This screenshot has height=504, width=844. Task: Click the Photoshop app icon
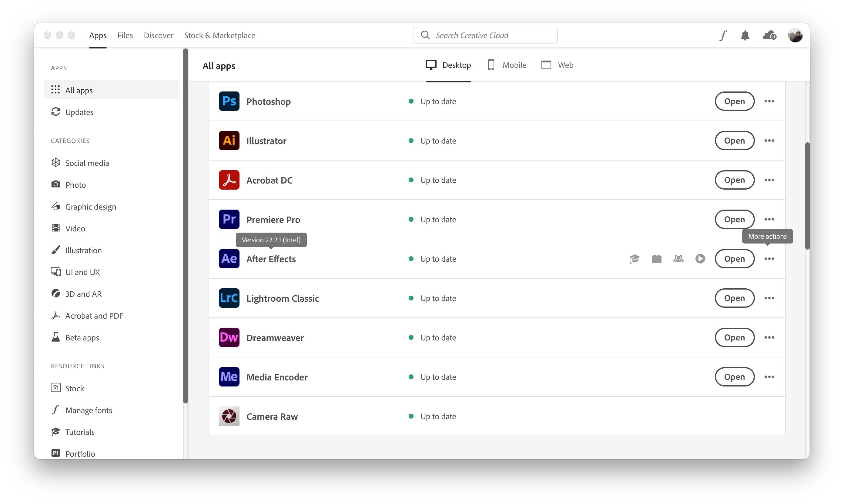(x=229, y=101)
